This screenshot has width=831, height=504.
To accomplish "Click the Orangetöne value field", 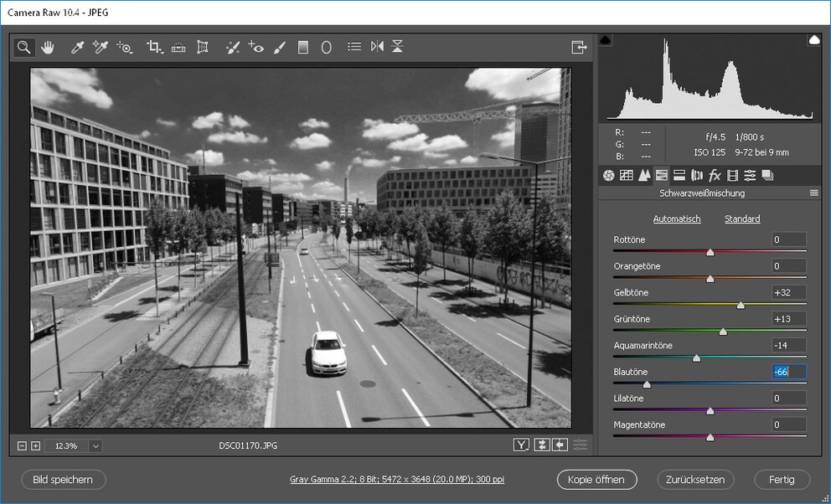I will (789, 265).
